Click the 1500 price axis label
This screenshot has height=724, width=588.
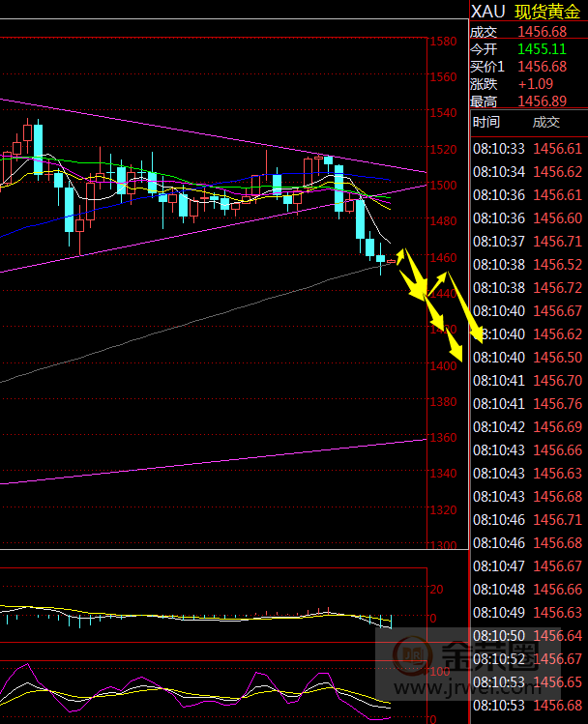point(444,186)
